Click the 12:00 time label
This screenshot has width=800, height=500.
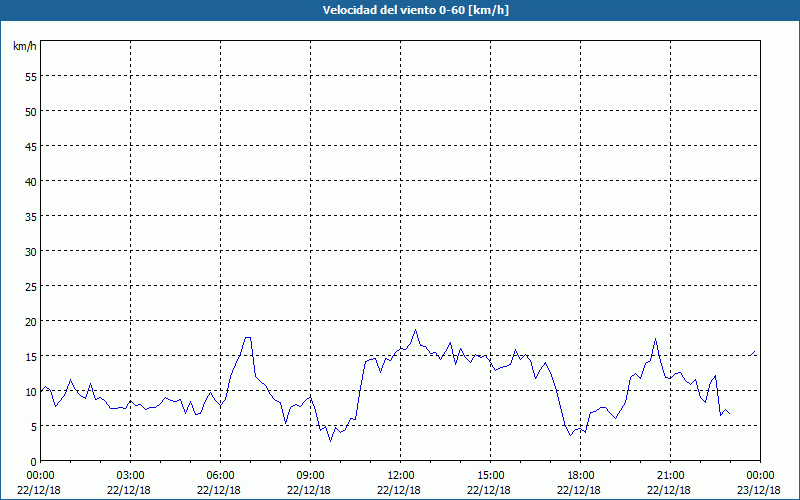pos(401,476)
